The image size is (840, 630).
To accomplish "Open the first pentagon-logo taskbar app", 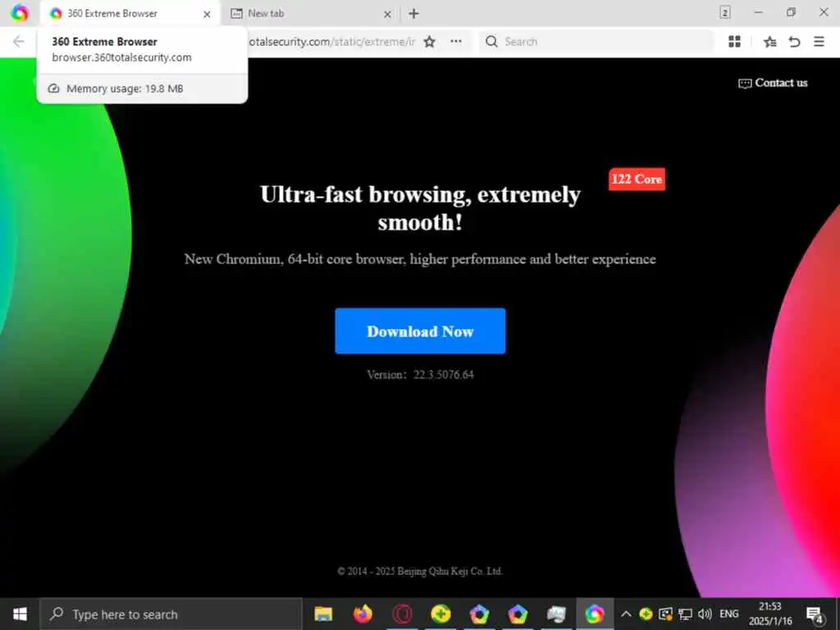I will point(479,614).
